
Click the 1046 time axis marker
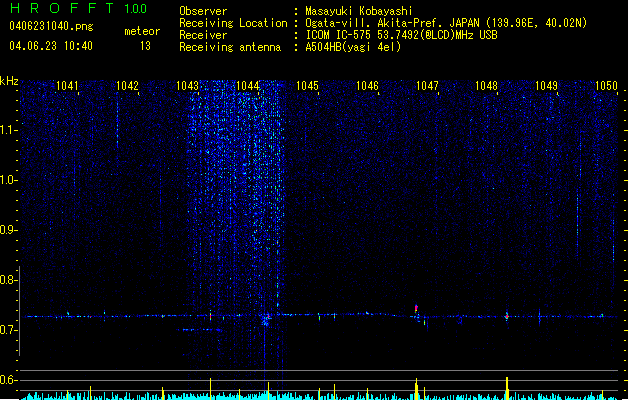point(367,86)
